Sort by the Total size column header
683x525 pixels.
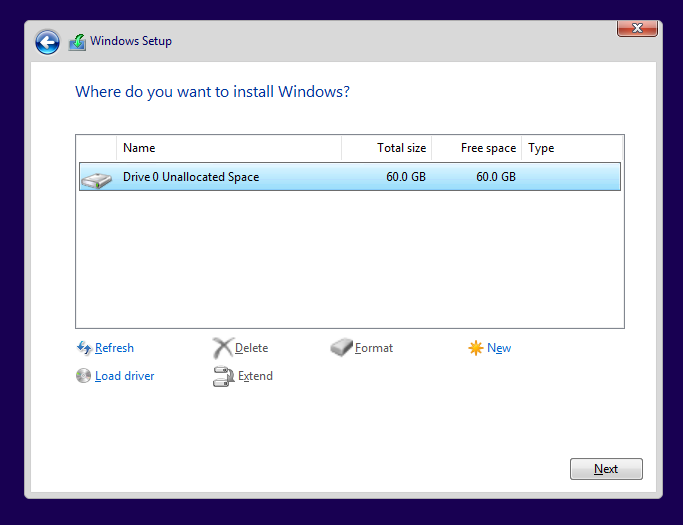click(x=387, y=148)
